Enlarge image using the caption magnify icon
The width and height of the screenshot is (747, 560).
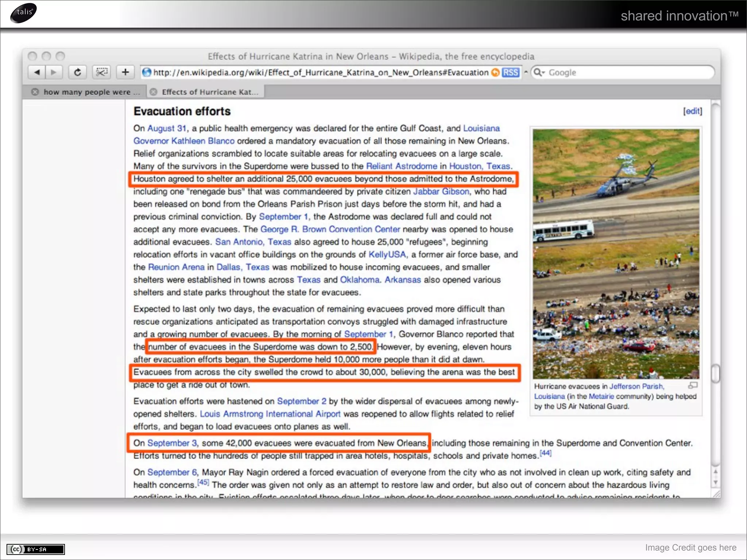coord(693,385)
